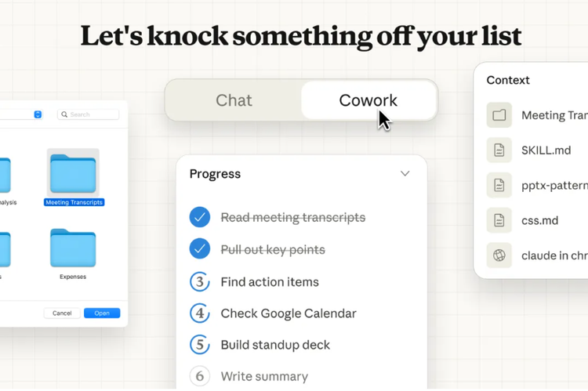The width and height of the screenshot is (588, 391).
Task: Click the blue Open button
Action: (102, 313)
